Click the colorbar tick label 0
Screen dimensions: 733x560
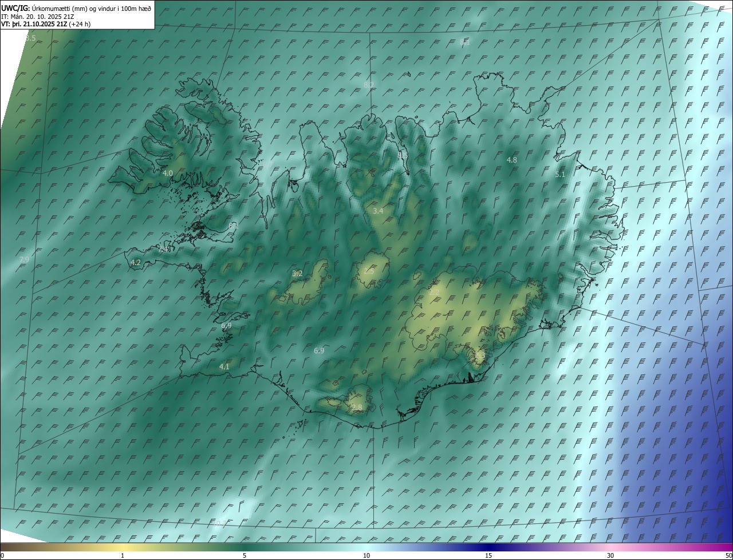[x=2, y=556]
